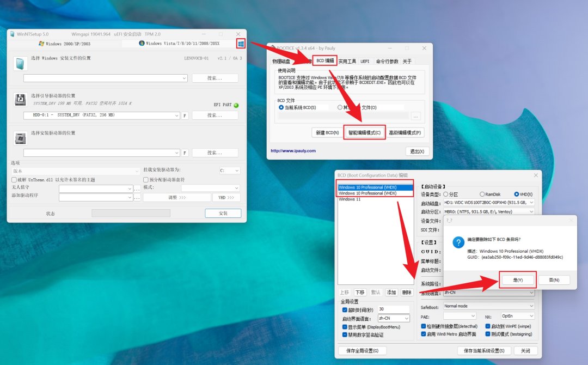The height and width of the screenshot is (365, 588).
Task: Open the C: mount drive letter dropdown
Action: pyautogui.click(x=230, y=171)
